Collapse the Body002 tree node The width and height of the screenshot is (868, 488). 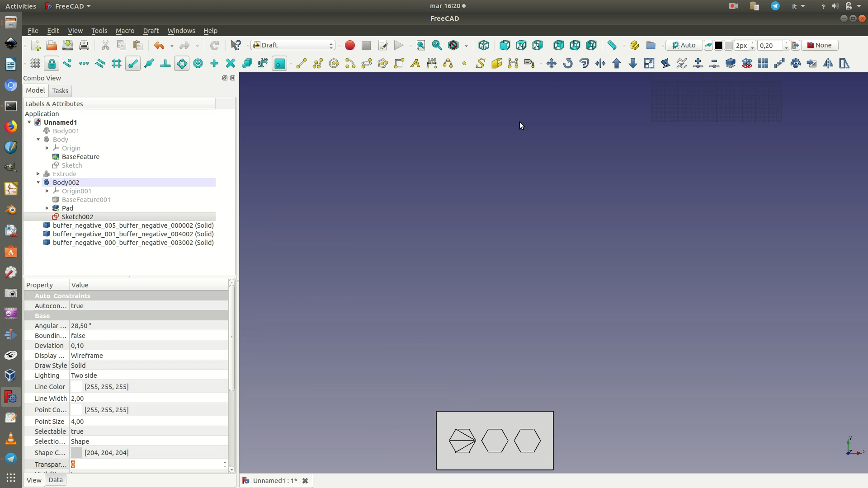pos(38,183)
